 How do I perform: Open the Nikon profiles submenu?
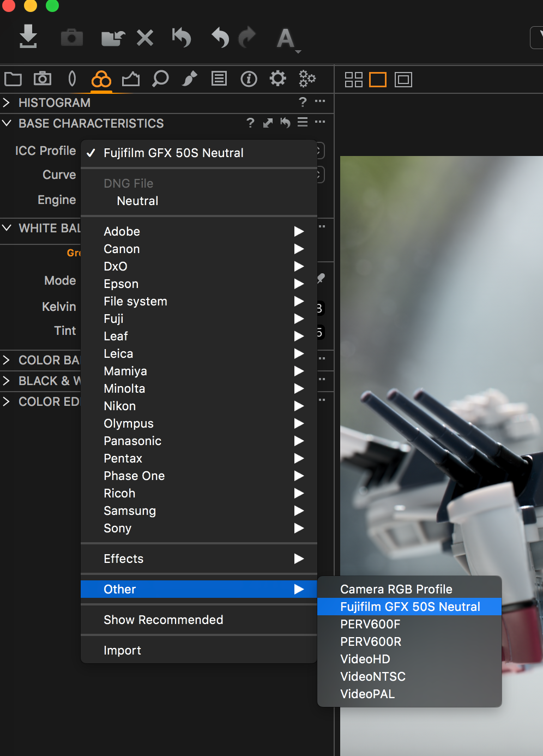pyautogui.click(x=199, y=406)
